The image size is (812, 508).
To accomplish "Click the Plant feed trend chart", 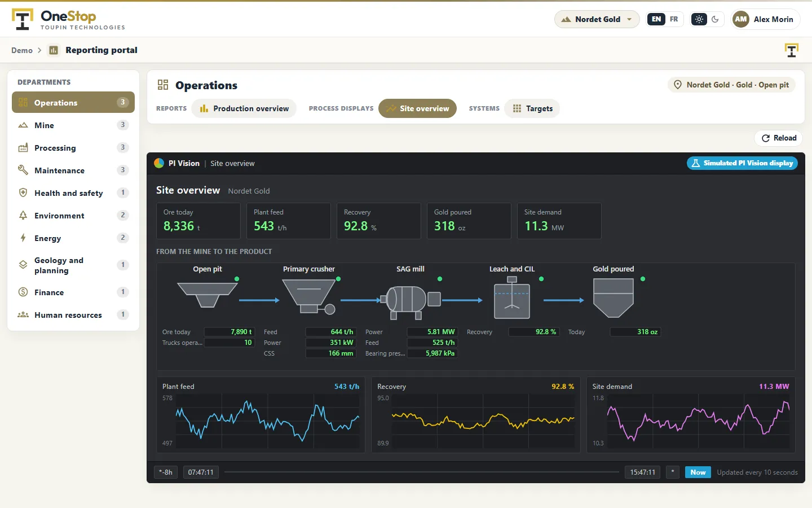I will [x=261, y=415].
